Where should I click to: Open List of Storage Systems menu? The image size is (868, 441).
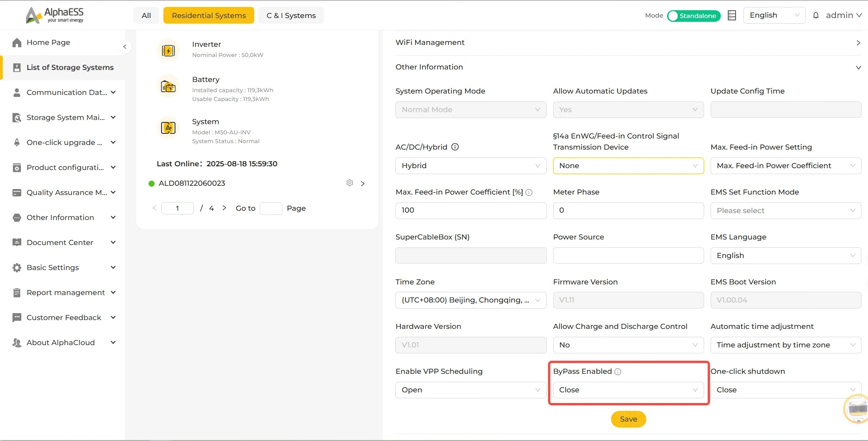click(x=63, y=68)
